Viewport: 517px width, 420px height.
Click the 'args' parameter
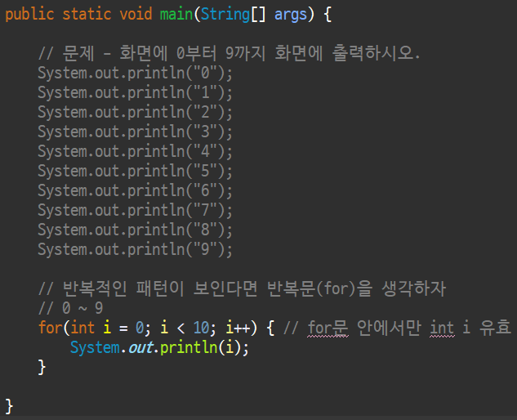(x=291, y=16)
